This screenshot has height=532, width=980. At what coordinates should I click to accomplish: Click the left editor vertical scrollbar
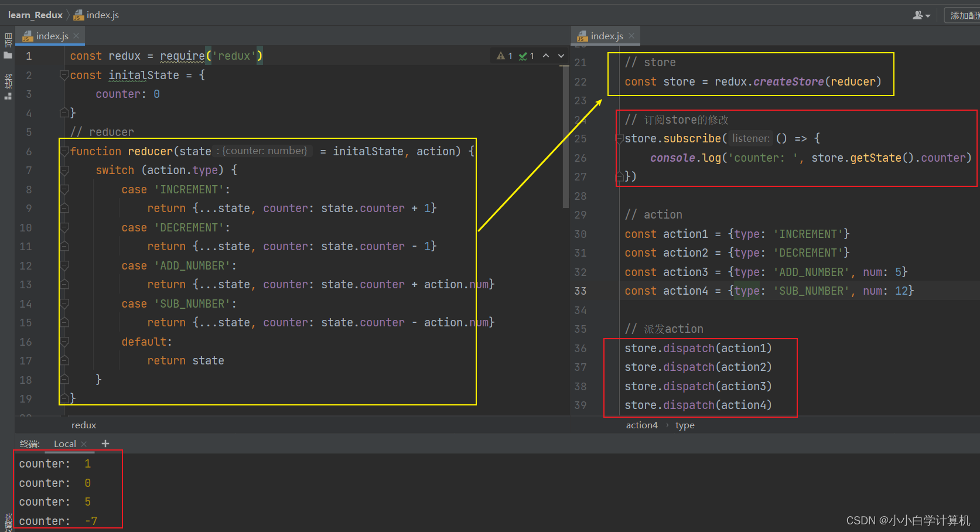tap(565, 138)
